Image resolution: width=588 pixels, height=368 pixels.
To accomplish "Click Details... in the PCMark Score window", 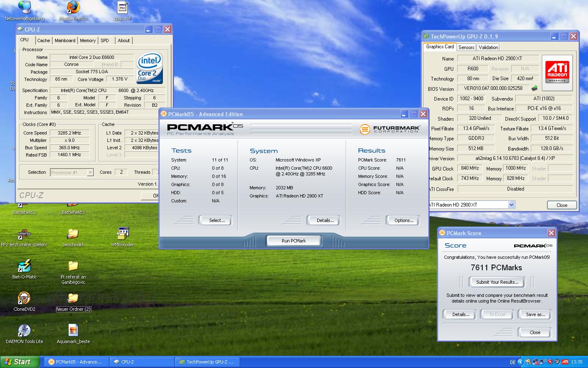I will pos(459,314).
